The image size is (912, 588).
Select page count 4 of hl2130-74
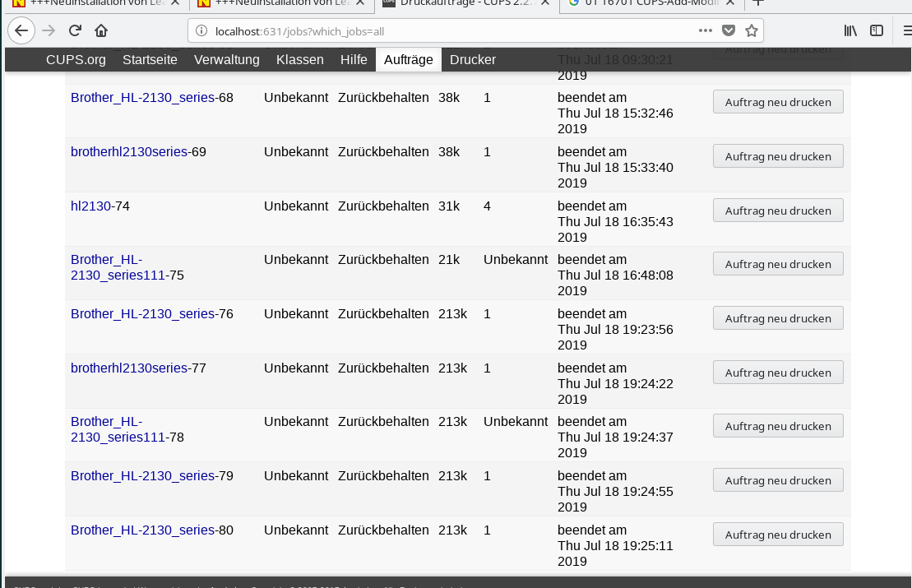click(487, 206)
